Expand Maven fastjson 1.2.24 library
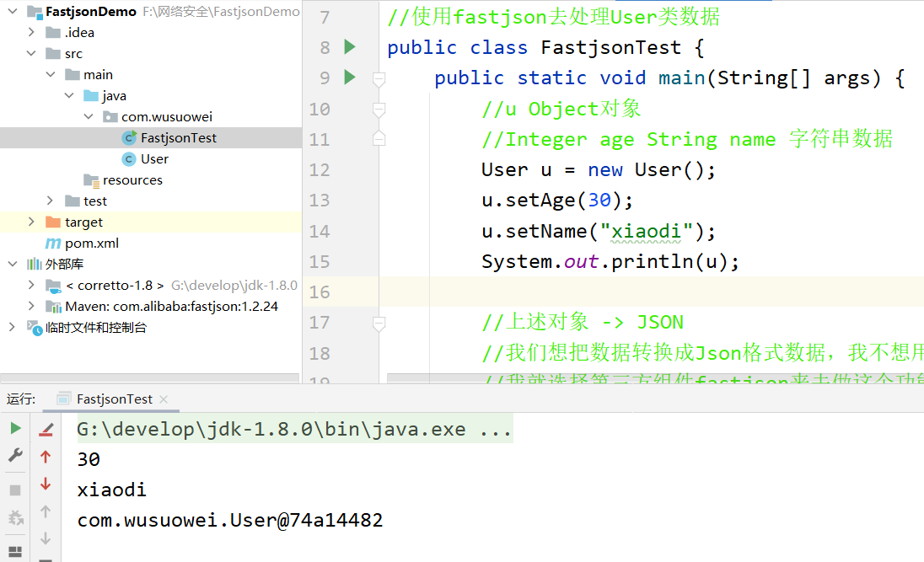 point(31,307)
